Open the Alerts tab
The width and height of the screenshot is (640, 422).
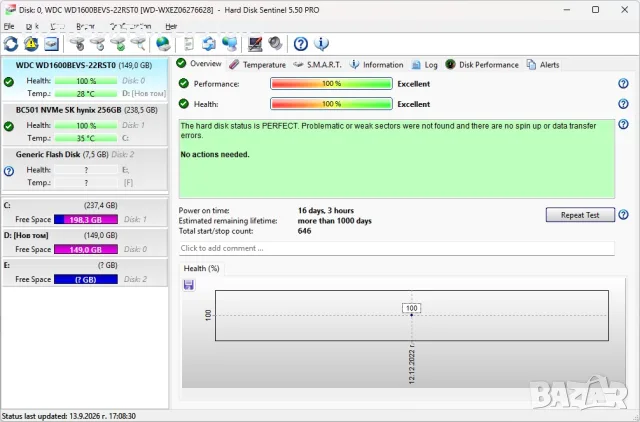click(543, 64)
